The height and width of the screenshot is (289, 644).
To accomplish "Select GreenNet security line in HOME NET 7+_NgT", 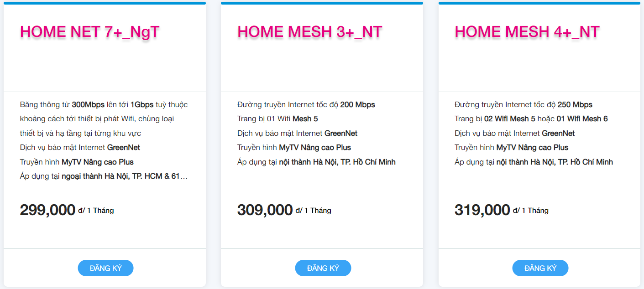I will click(80, 148).
